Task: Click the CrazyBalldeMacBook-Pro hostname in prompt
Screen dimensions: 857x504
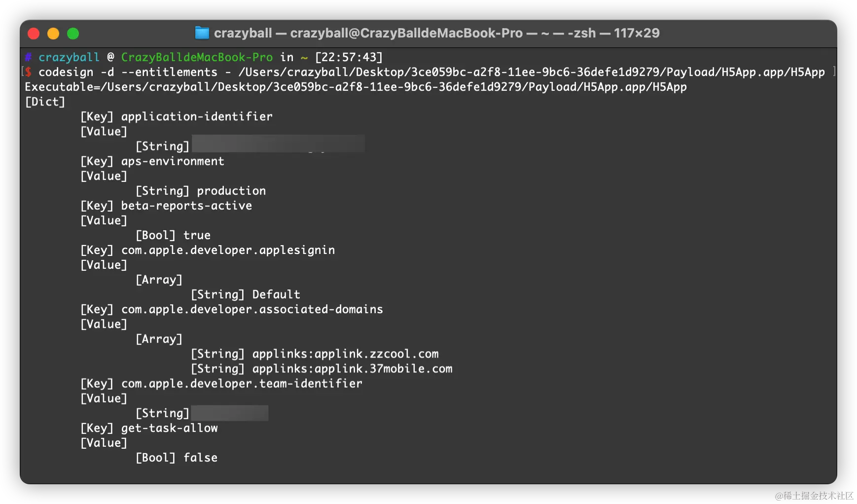Action: click(x=197, y=57)
